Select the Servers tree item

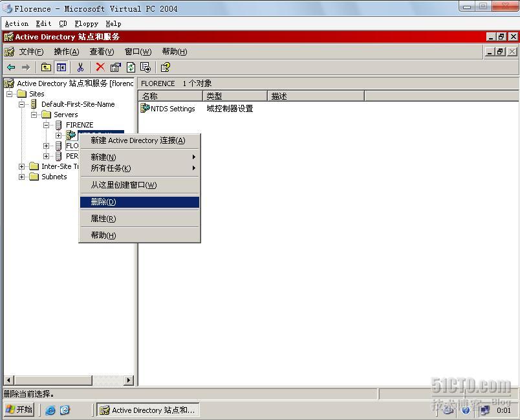[66, 115]
